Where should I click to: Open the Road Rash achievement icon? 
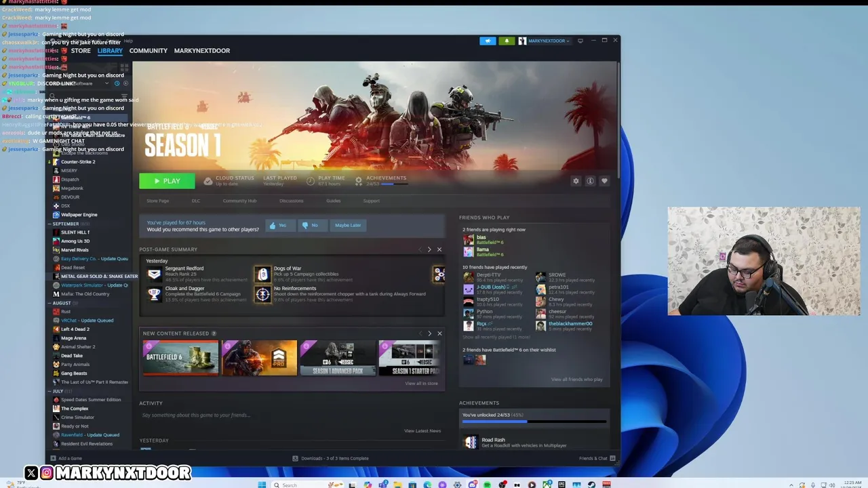[x=471, y=443]
